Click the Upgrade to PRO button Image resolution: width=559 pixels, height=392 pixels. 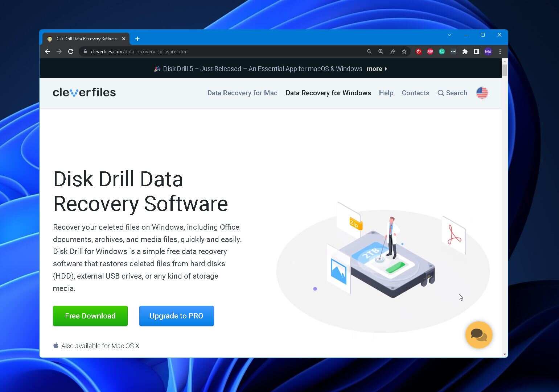pos(177,316)
